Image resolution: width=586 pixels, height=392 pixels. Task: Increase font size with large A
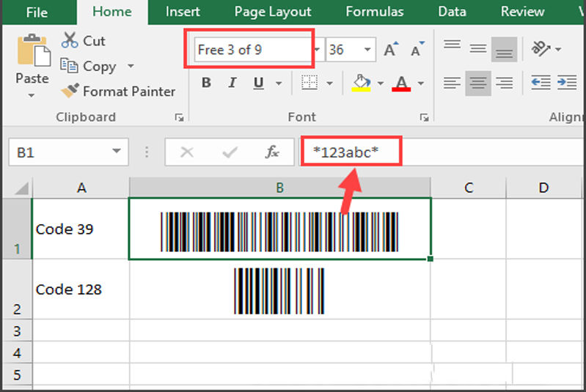[x=391, y=49]
